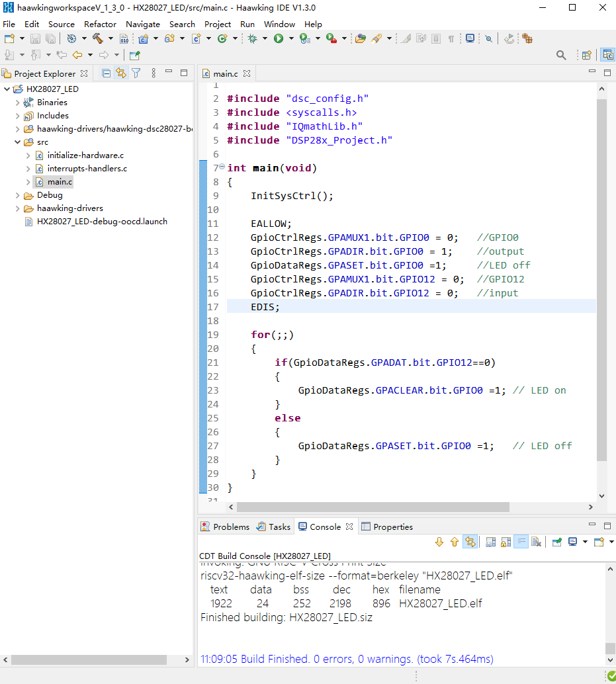Toggle console word wrap highlighted button
Image resolution: width=616 pixels, height=684 pixels.
click(521, 542)
